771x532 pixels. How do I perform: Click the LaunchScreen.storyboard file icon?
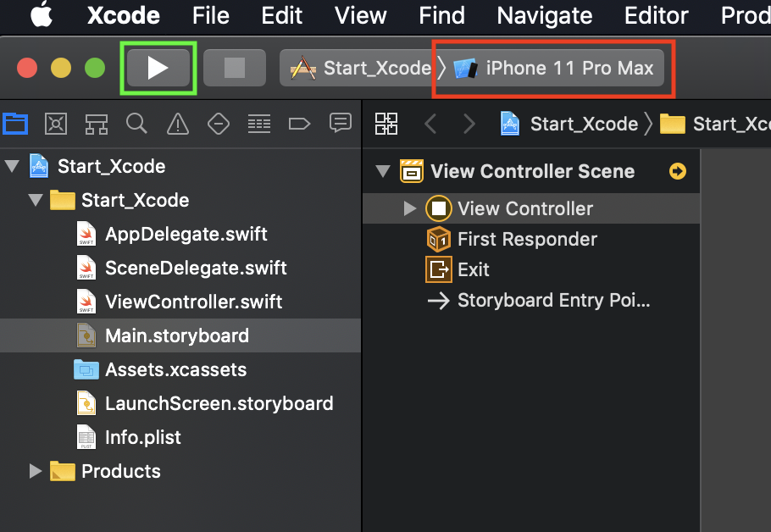point(86,403)
